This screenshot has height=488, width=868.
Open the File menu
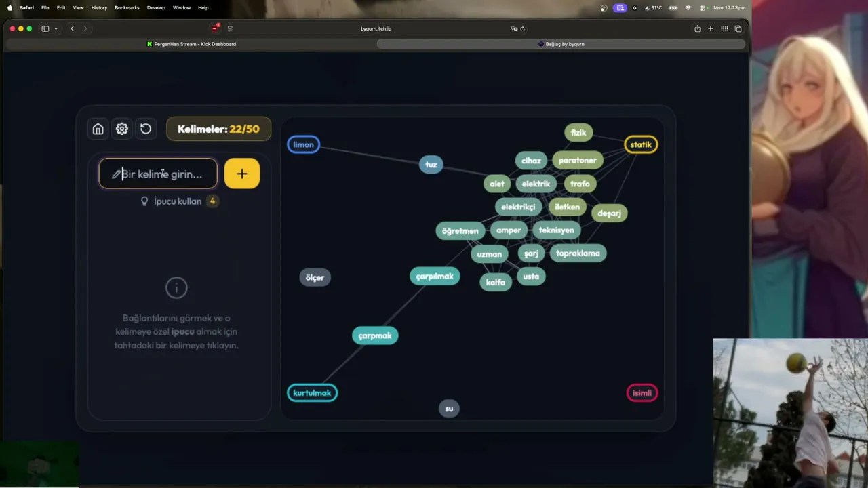click(45, 7)
